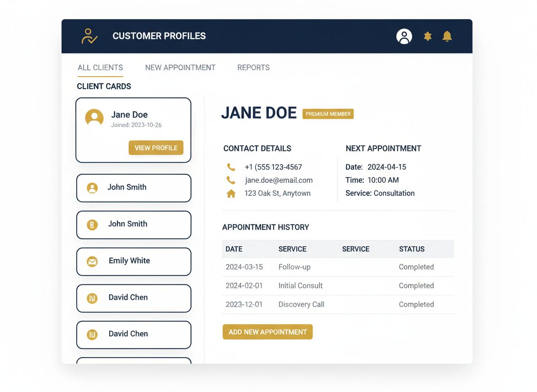Click the appointment time 10:00 AM
The width and height of the screenshot is (537, 392).
pyautogui.click(x=383, y=180)
